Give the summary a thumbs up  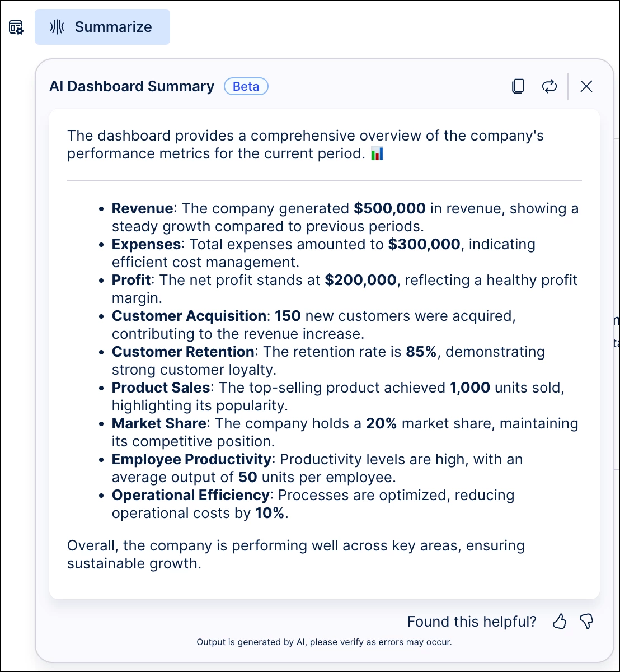pyautogui.click(x=560, y=621)
